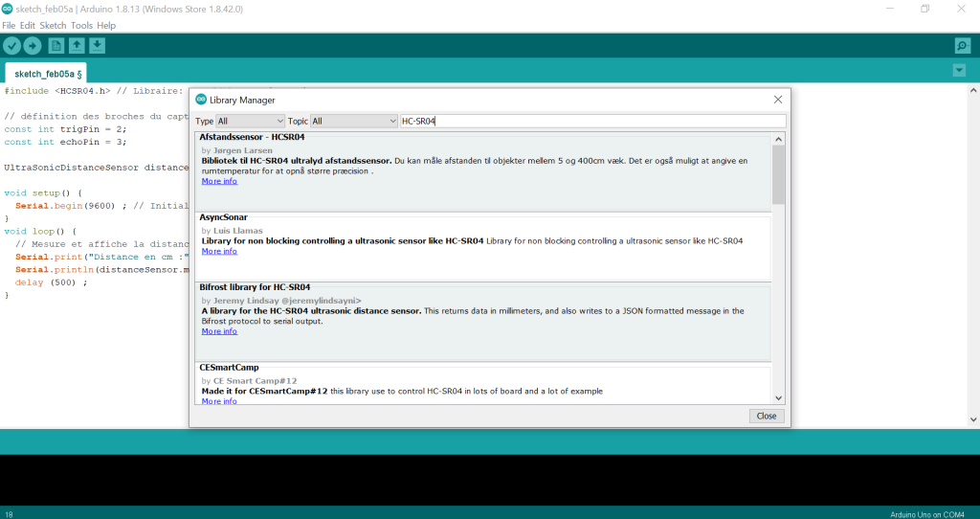Click the Save sketch toolbar icon
The width and height of the screenshot is (980, 519).
97,46
